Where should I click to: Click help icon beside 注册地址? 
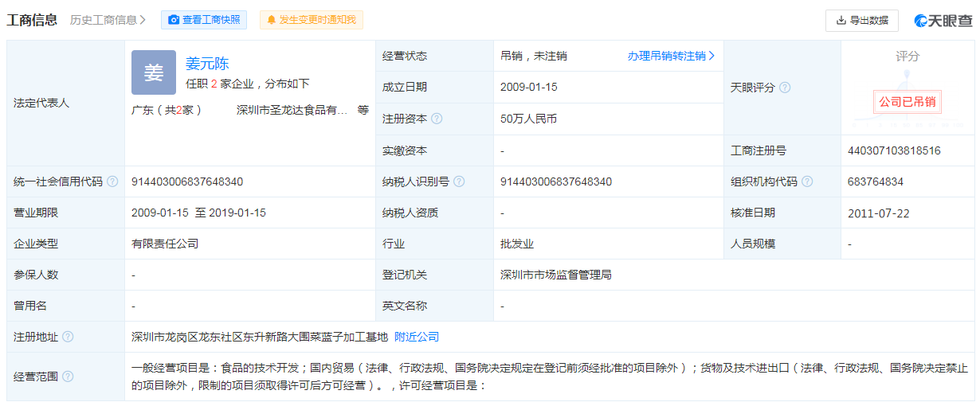pyautogui.click(x=68, y=337)
